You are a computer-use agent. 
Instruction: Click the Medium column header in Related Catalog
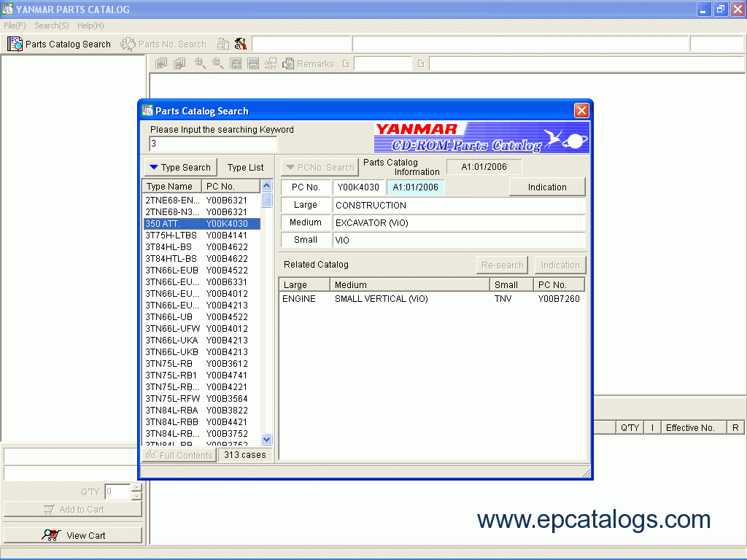[410, 285]
